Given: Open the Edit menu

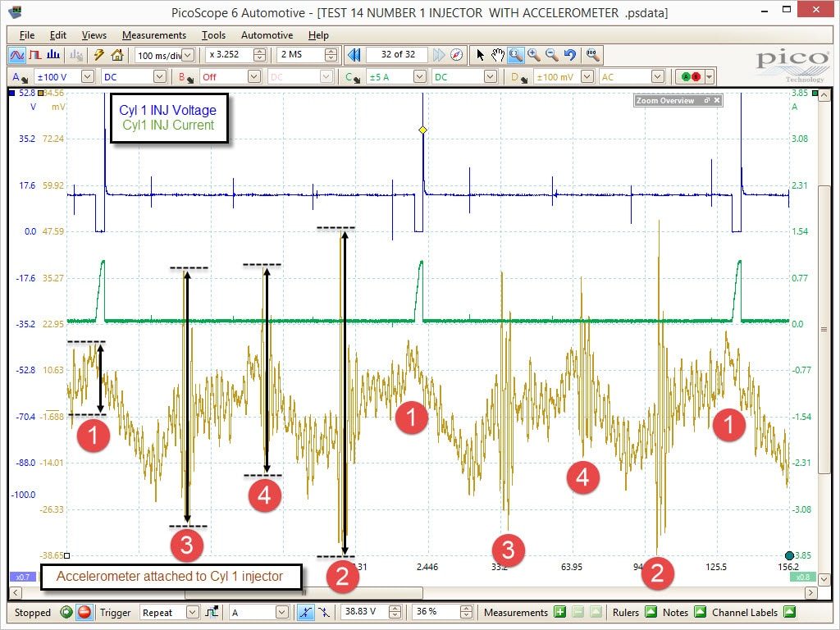Looking at the screenshot, I should (58, 35).
